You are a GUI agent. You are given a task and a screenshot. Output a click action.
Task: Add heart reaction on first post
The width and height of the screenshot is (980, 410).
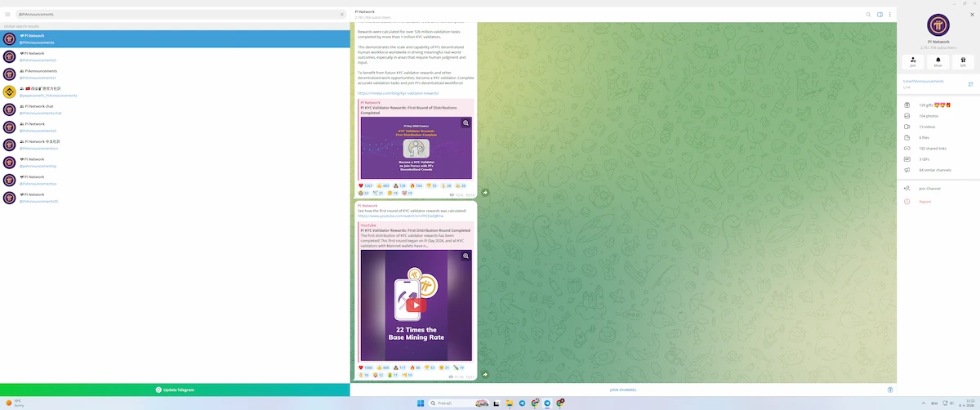(366, 186)
